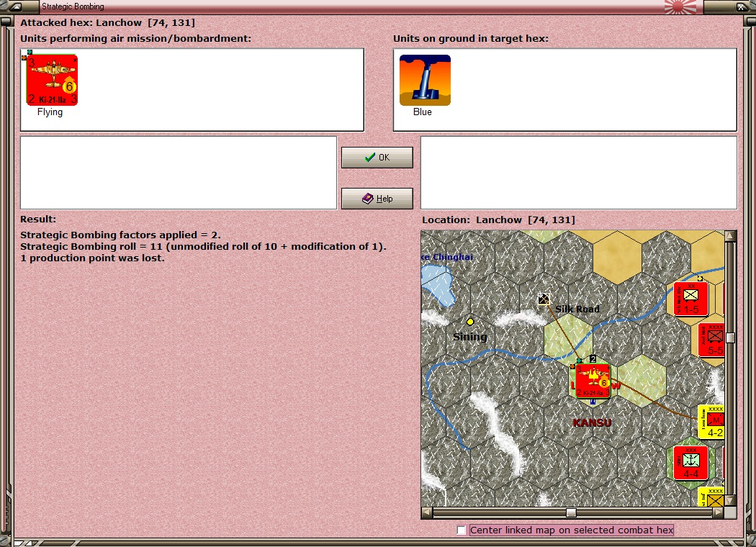Screen dimensions: 756x547
Task: Click 'Strategic Bombing factors applied = 2.' line
Action: coord(120,235)
